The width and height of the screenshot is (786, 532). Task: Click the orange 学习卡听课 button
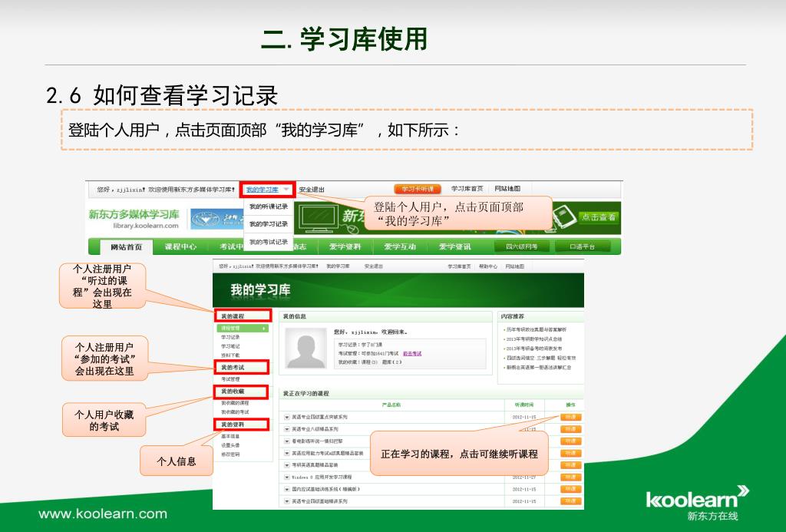(417, 189)
